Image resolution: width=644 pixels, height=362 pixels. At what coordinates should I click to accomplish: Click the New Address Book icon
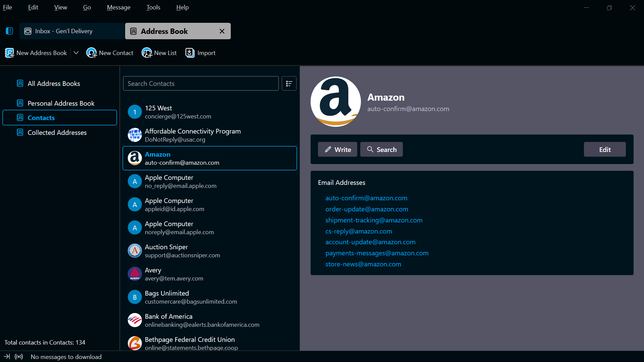tap(9, 53)
